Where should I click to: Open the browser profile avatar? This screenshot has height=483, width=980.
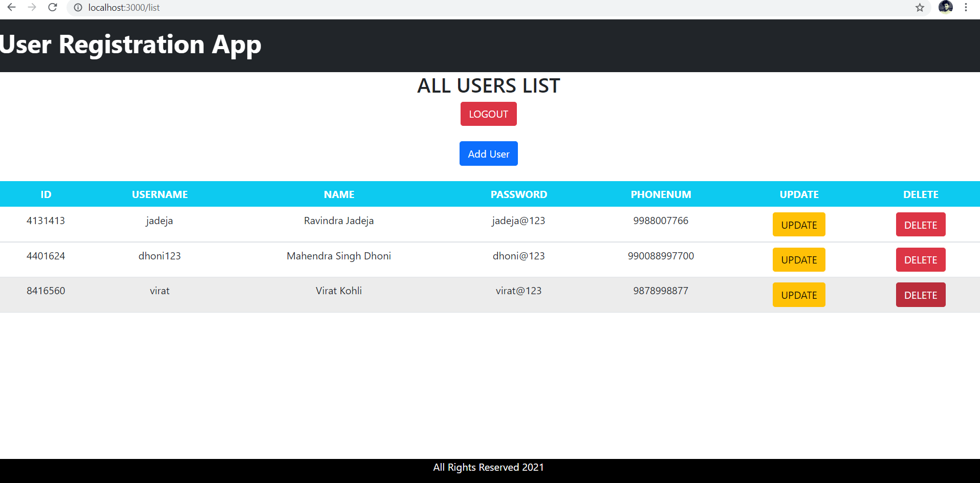click(945, 7)
